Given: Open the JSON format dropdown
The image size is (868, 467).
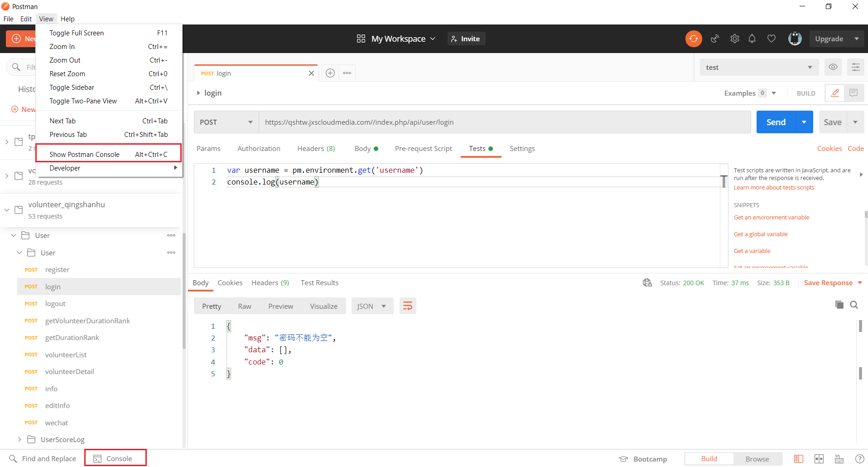Looking at the screenshot, I should click(372, 306).
